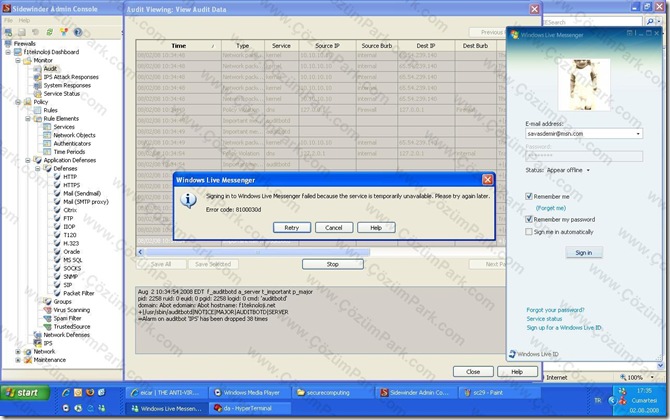Open System Responses in the tree

tap(67, 85)
